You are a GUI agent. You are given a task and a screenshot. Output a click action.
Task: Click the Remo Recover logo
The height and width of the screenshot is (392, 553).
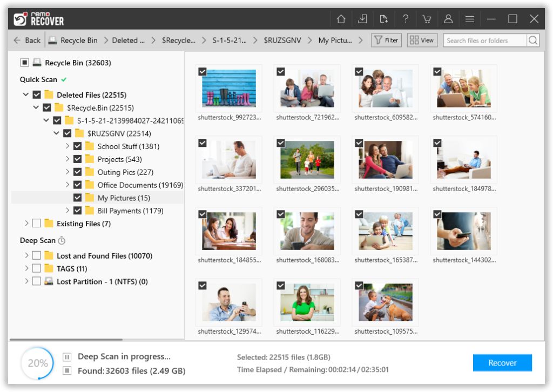click(39, 19)
